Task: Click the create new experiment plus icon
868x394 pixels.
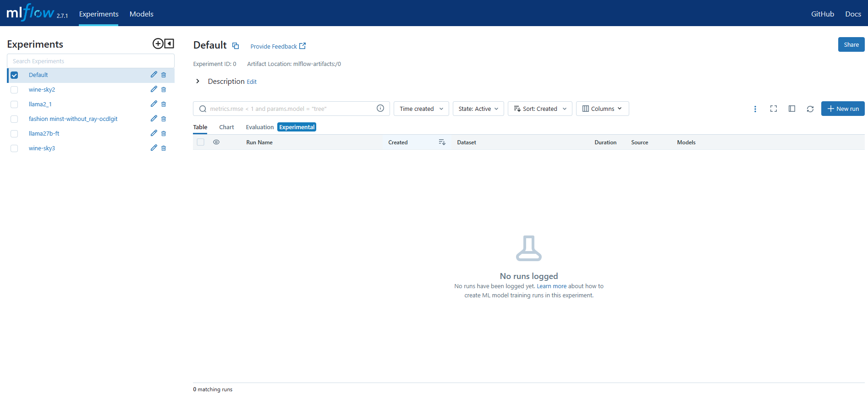Action: pyautogui.click(x=158, y=44)
